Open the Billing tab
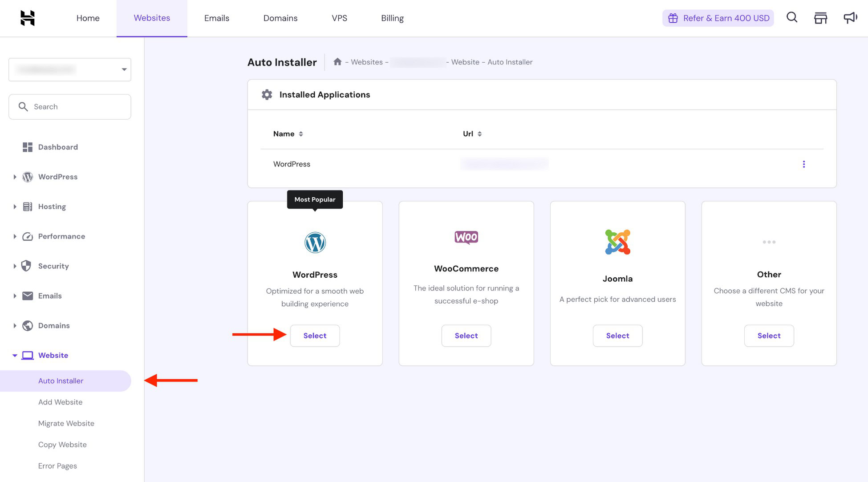The image size is (868, 482). 392,18
